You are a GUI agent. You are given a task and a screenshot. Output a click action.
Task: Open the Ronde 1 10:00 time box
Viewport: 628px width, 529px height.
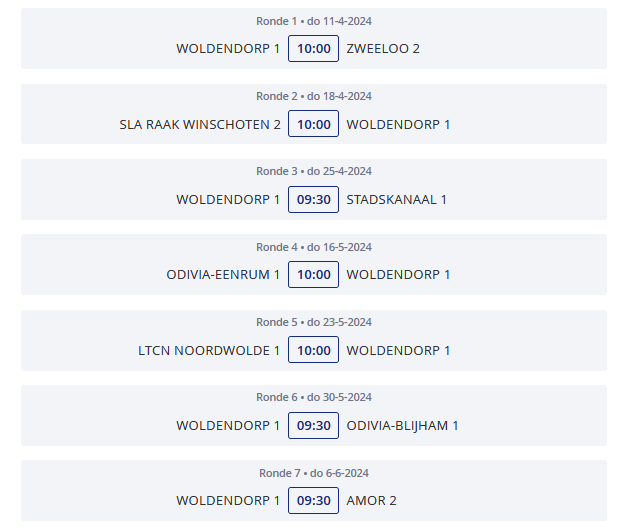coord(313,48)
